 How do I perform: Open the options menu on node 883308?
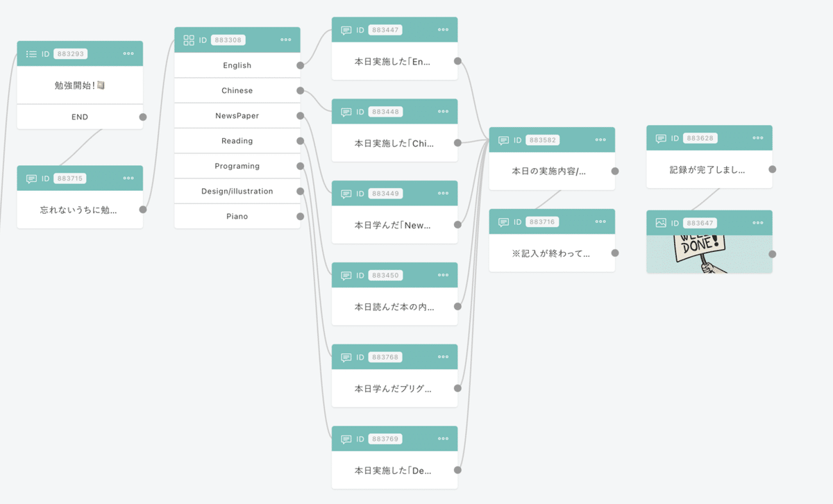[x=286, y=40]
